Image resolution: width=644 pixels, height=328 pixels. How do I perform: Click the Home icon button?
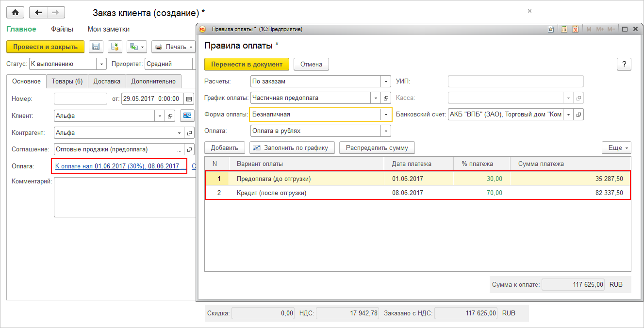point(16,13)
